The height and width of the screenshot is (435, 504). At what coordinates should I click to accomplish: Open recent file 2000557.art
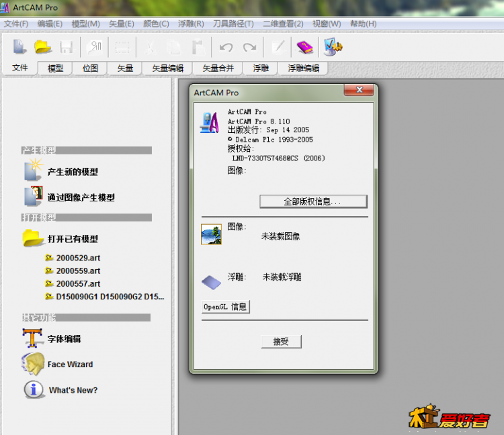click(x=78, y=283)
